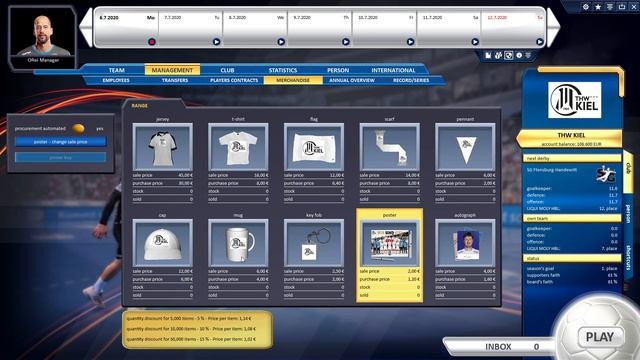This screenshot has width=640, height=360.
Task: Click the status header bar
Action: click(572, 259)
